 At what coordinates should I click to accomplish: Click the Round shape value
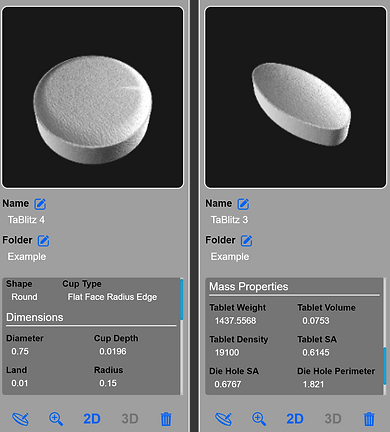click(x=24, y=297)
